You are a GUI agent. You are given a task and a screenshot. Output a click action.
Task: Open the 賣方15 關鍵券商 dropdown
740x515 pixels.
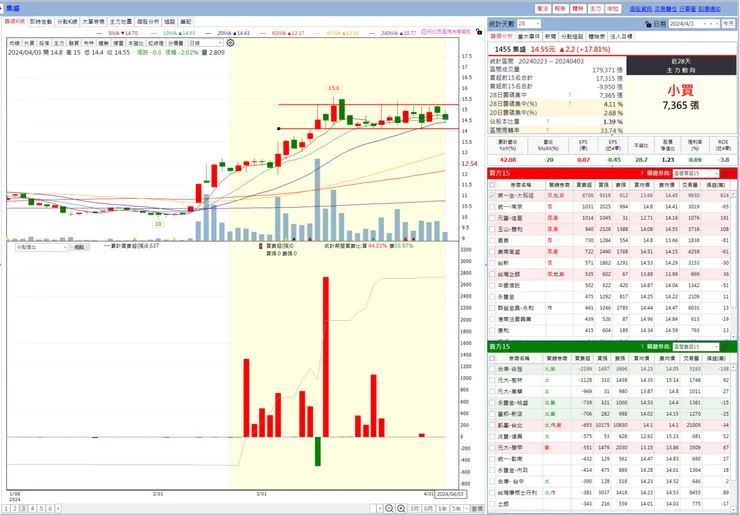click(x=696, y=346)
